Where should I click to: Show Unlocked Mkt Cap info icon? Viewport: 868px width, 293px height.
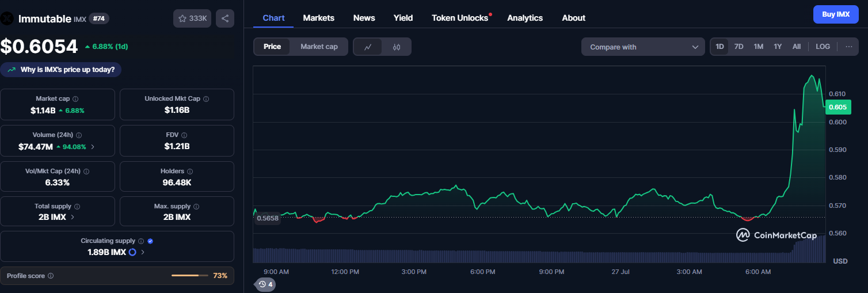click(x=206, y=99)
